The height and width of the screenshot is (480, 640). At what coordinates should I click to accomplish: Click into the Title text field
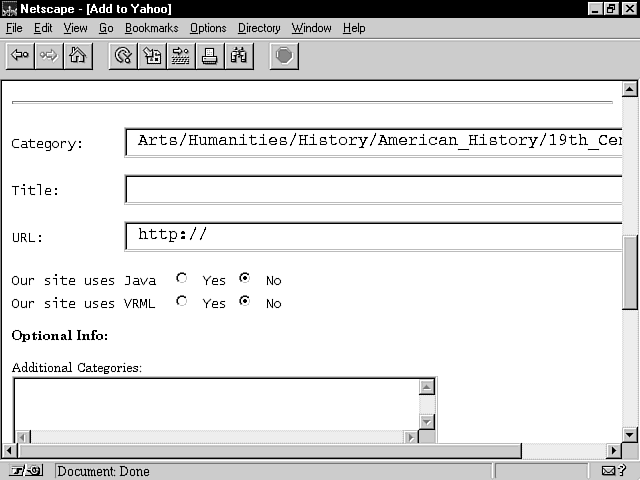click(373, 189)
